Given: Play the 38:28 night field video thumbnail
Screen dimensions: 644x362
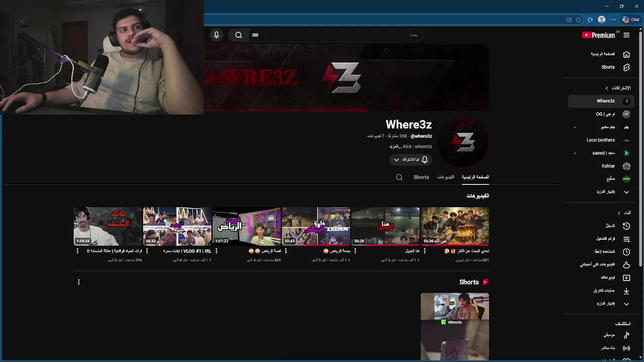Looking at the screenshot, I should [385, 226].
